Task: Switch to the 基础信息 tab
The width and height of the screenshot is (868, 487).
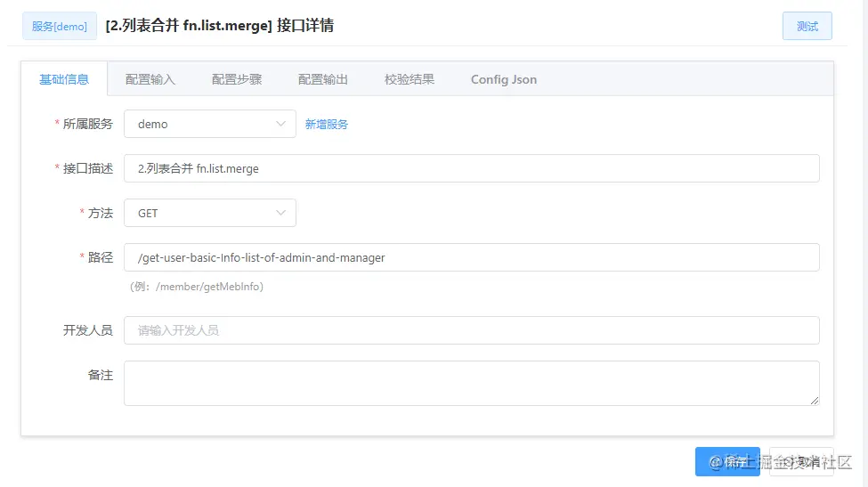Action: [x=64, y=79]
